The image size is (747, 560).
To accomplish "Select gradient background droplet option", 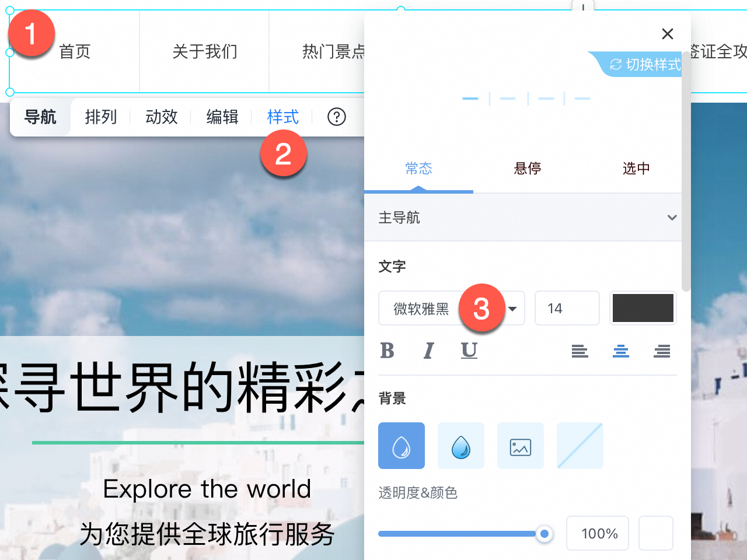I will click(461, 446).
